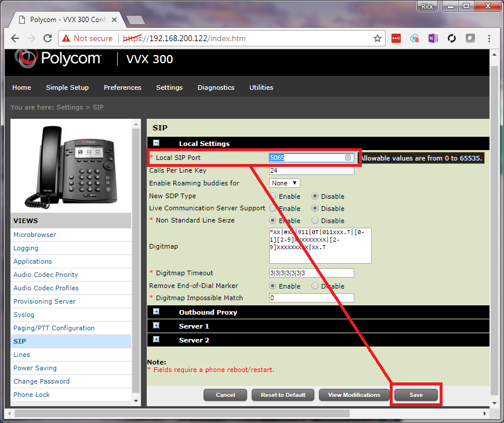Open the Home menu
The image size is (504, 423).
(21, 87)
